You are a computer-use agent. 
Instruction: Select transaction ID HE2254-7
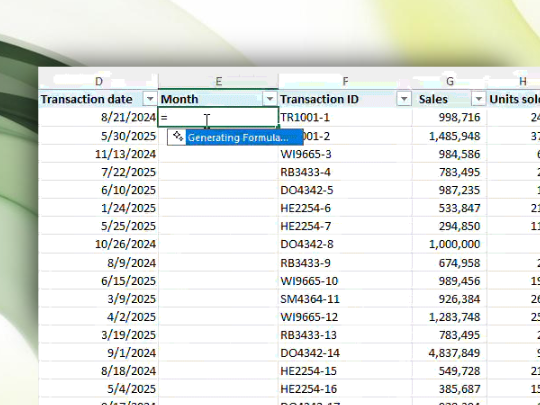(345, 226)
